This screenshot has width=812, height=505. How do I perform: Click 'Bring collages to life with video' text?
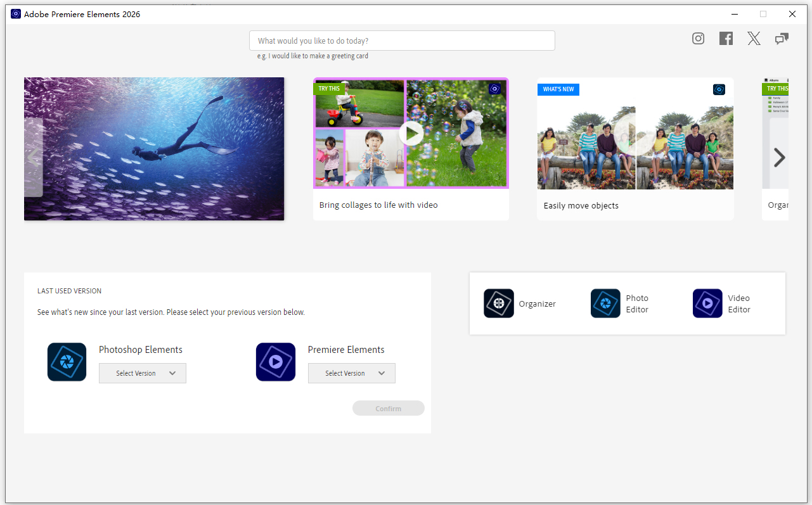point(378,205)
